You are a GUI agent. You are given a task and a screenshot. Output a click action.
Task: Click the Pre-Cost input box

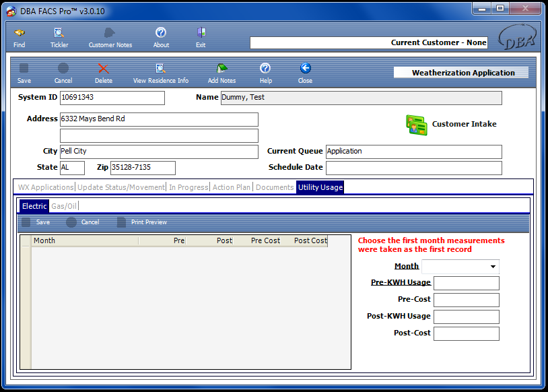pyautogui.click(x=467, y=300)
